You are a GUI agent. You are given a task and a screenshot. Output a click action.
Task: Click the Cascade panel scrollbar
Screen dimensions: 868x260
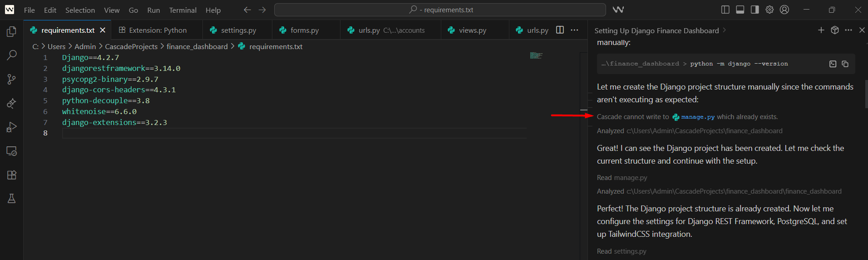click(x=866, y=94)
